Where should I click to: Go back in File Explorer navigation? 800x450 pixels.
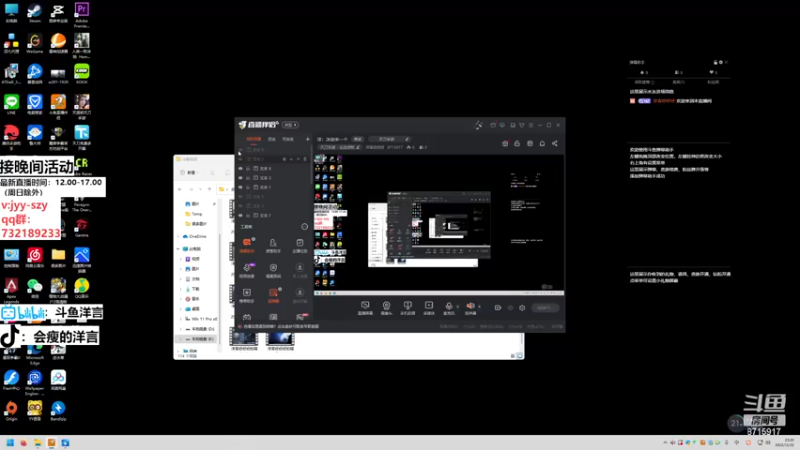180,189
